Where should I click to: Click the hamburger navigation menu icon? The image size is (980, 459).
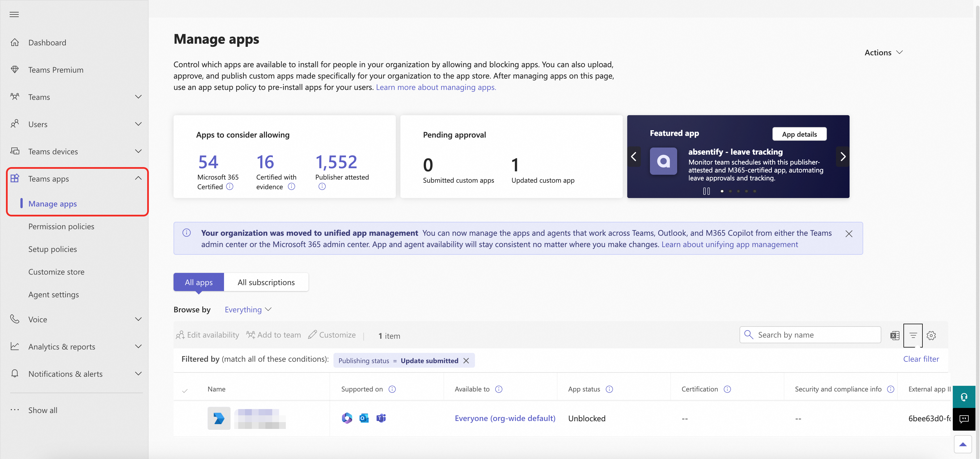(14, 14)
